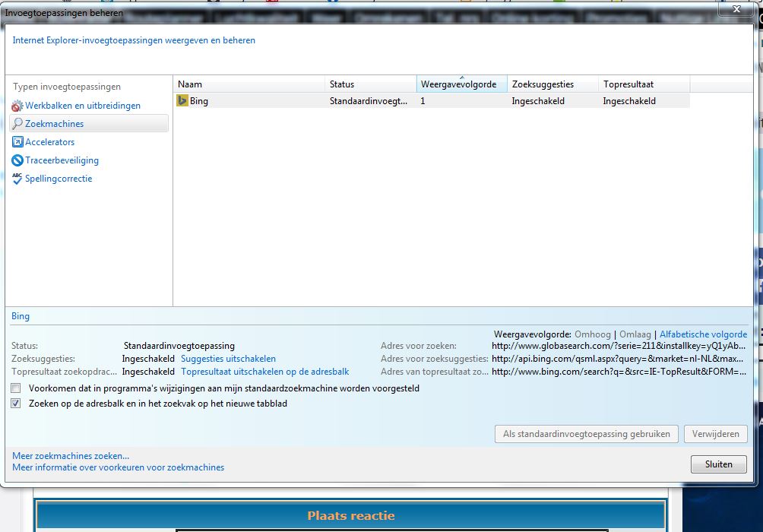
Task: Click the Accelerators icon in sidebar
Action: click(17, 142)
